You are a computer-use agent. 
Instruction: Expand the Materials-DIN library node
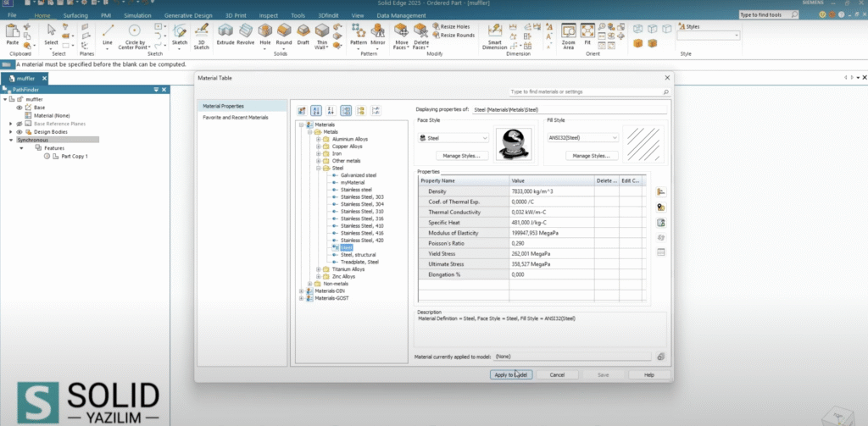click(302, 290)
